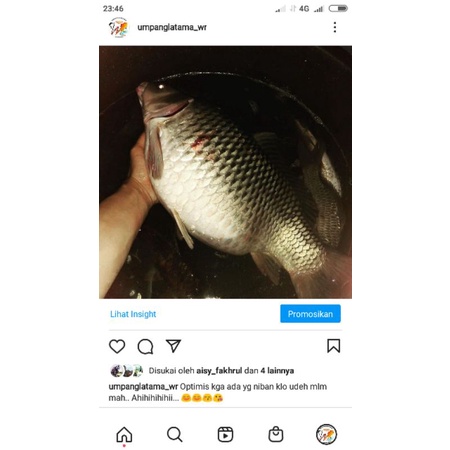This screenshot has height=450, width=450.
Task: Open umpanglatama_wr profile picture at top
Action: click(118, 27)
